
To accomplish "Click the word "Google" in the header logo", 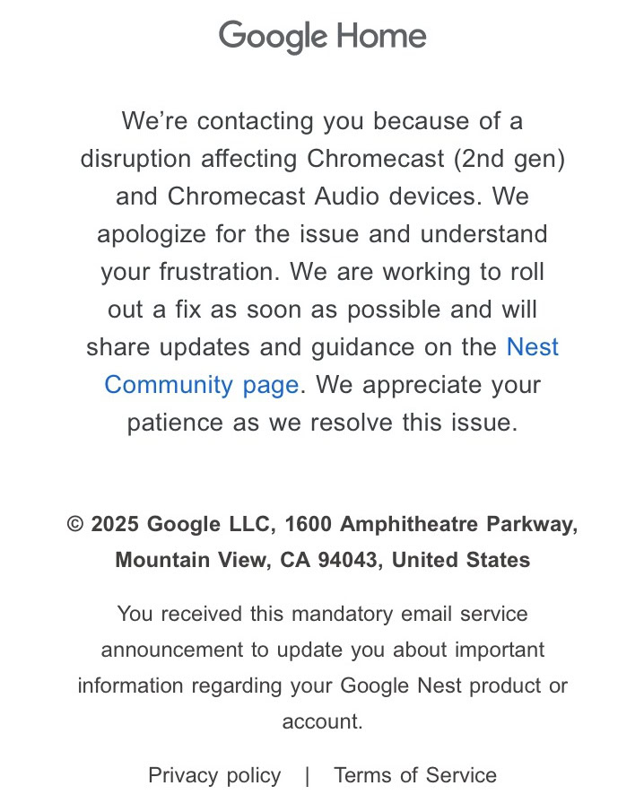I will coord(273,37).
